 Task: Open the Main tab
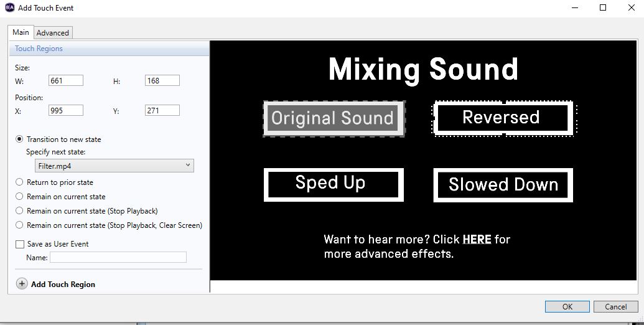click(21, 32)
